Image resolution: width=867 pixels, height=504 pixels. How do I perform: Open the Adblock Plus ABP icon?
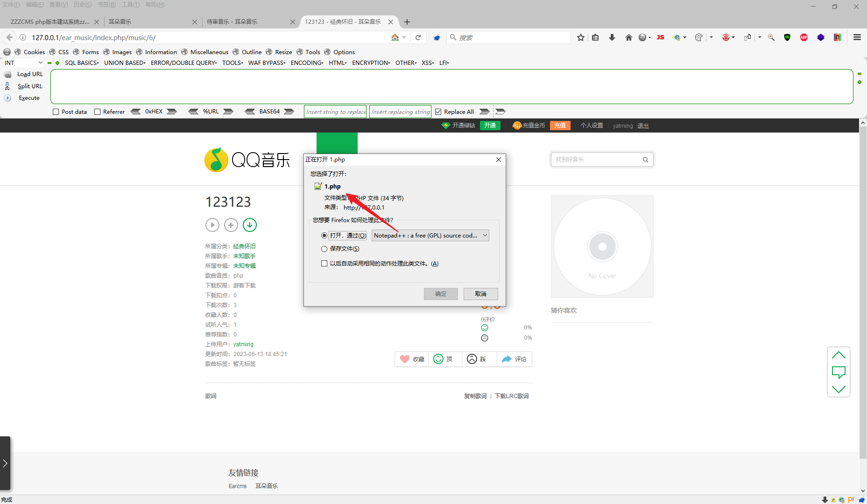[804, 37]
